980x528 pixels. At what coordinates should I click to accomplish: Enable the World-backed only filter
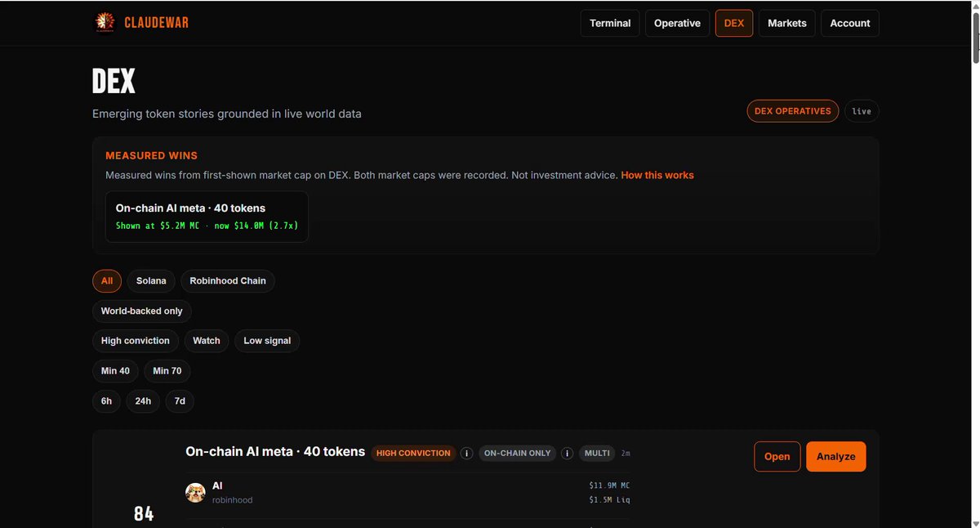coord(142,311)
